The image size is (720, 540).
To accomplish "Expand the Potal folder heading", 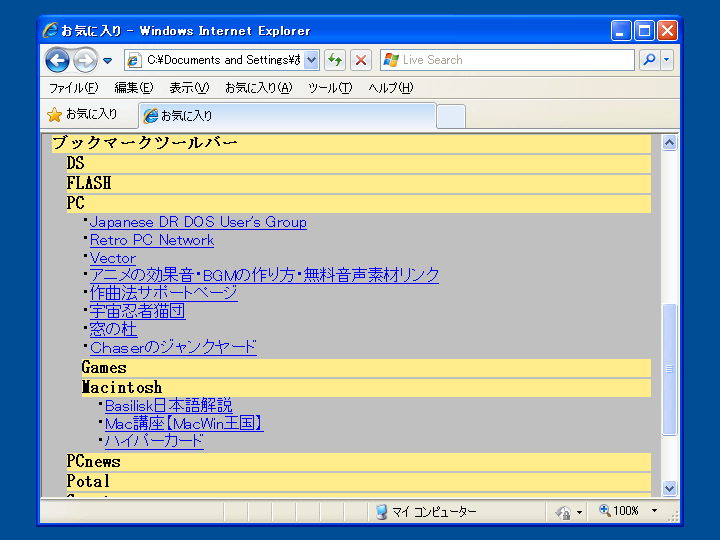I will click(359, 482).
